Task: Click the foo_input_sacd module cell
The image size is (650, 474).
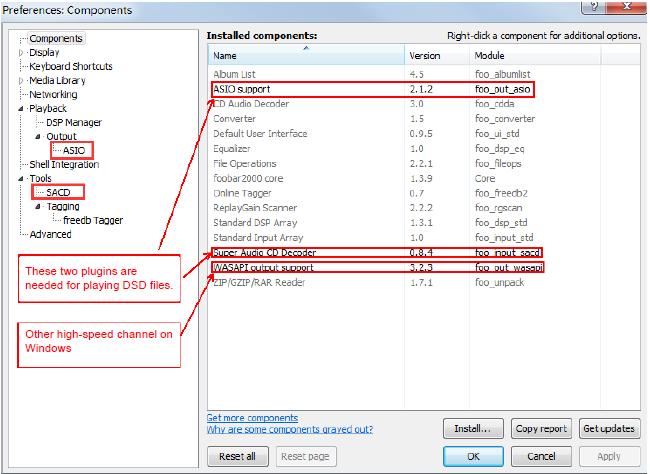Action: [508, 253]
